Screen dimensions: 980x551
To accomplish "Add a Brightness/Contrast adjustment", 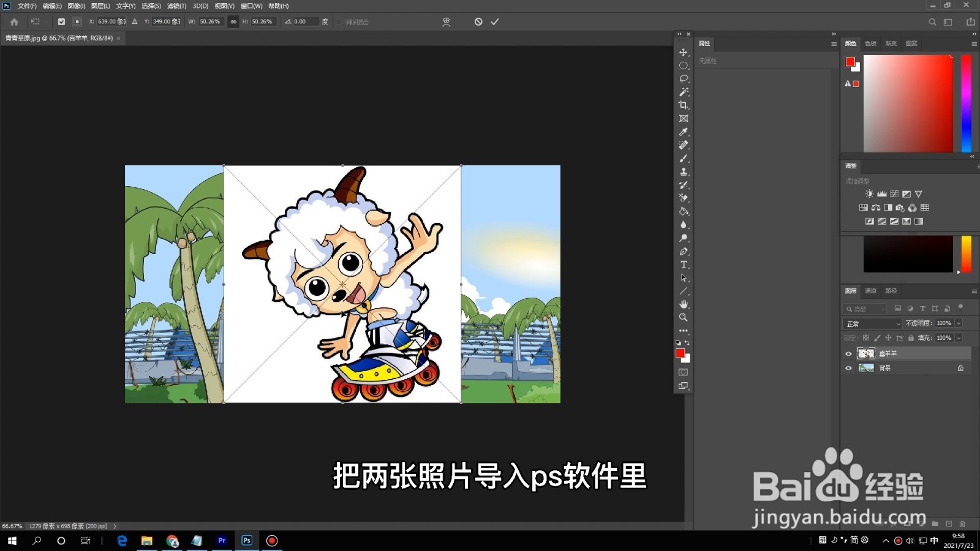I will [869, 193].
